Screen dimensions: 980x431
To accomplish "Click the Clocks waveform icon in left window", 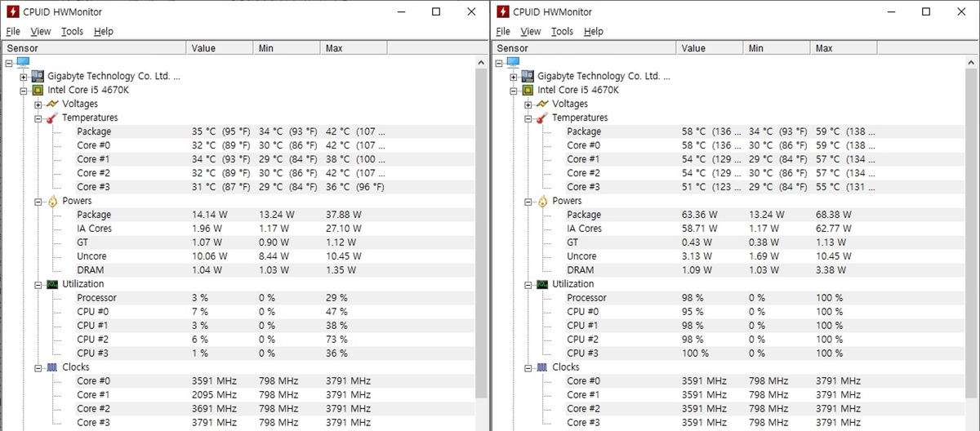I will (x=51, y=367).
